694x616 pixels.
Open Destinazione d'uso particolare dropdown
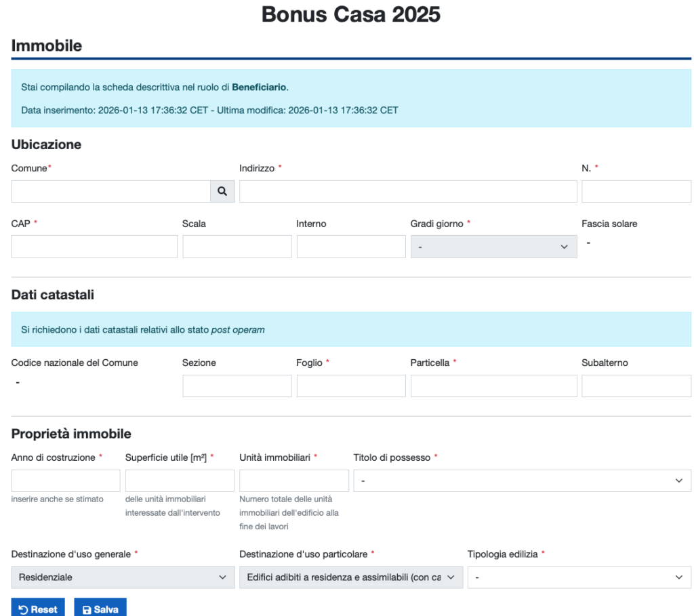pos(350,577)
